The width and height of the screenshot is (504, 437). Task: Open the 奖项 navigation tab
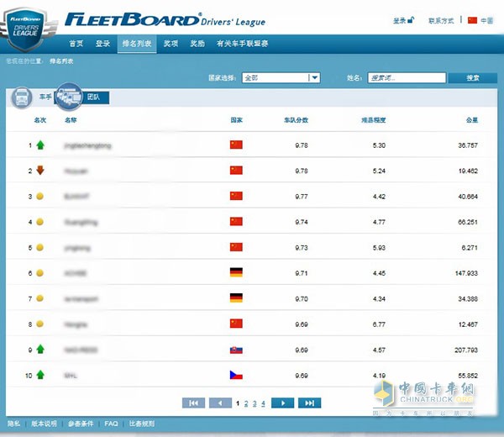(x=171, y=43)
